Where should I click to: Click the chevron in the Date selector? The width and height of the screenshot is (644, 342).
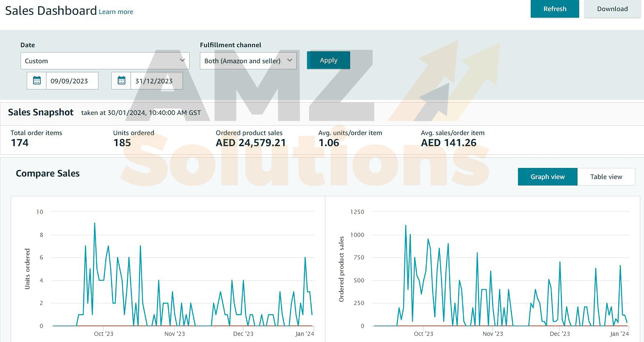point(182,60)
